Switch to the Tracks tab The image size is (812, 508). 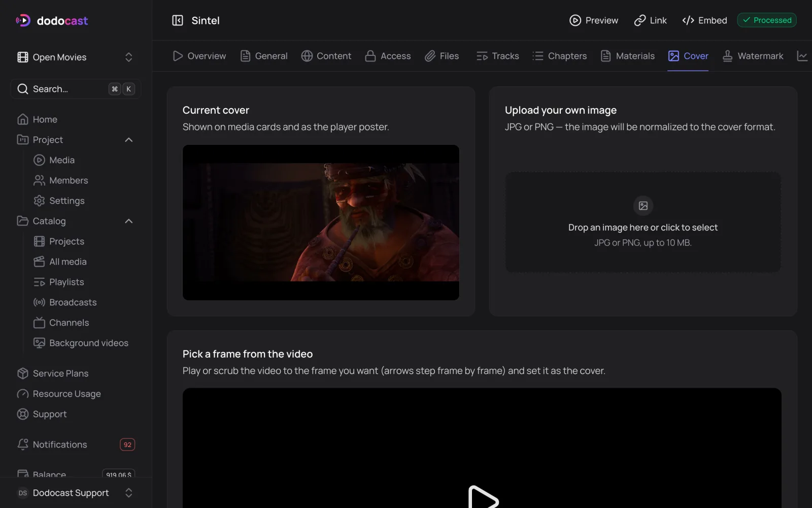click(x=497, y=56)
